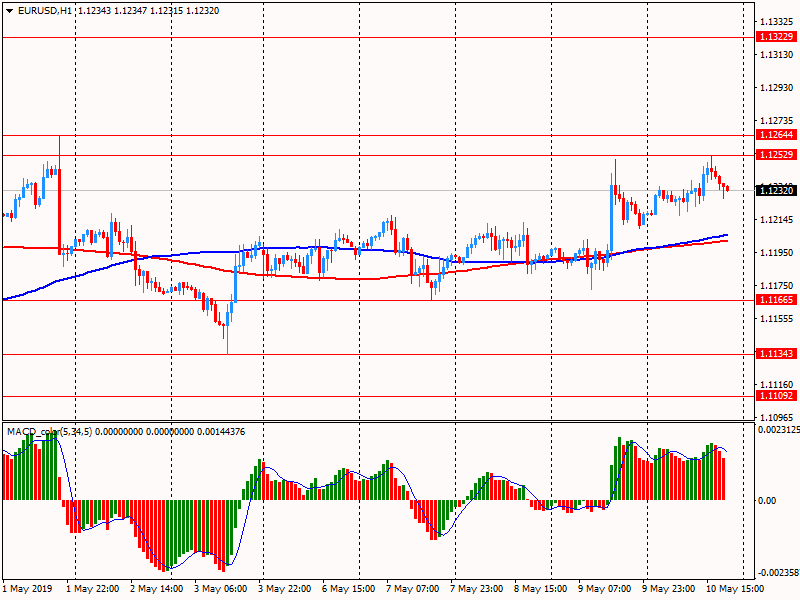Click the 1.11343 red price level tag
The image size is (800, 600).
tap(776, 354)
